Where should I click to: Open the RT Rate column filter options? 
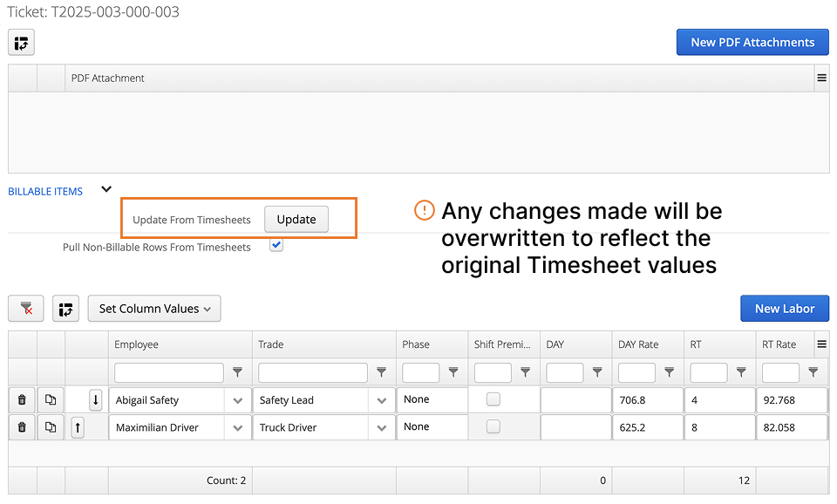[813, 372]
